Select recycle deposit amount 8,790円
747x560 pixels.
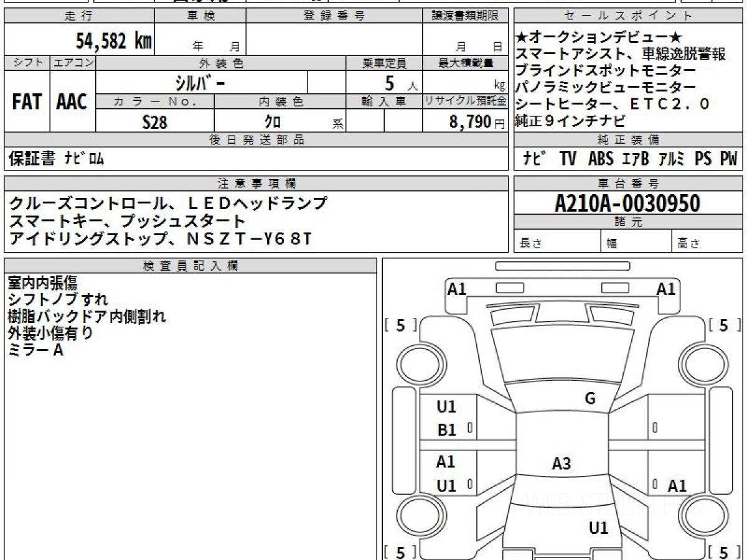[x=477, y=122]
